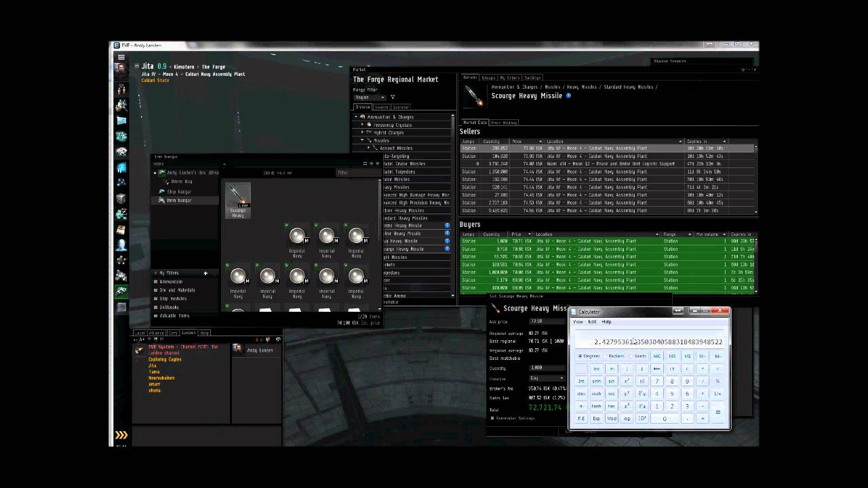Sort sellers by Price column header
The image size is (868, 488).
coord(526,141)
